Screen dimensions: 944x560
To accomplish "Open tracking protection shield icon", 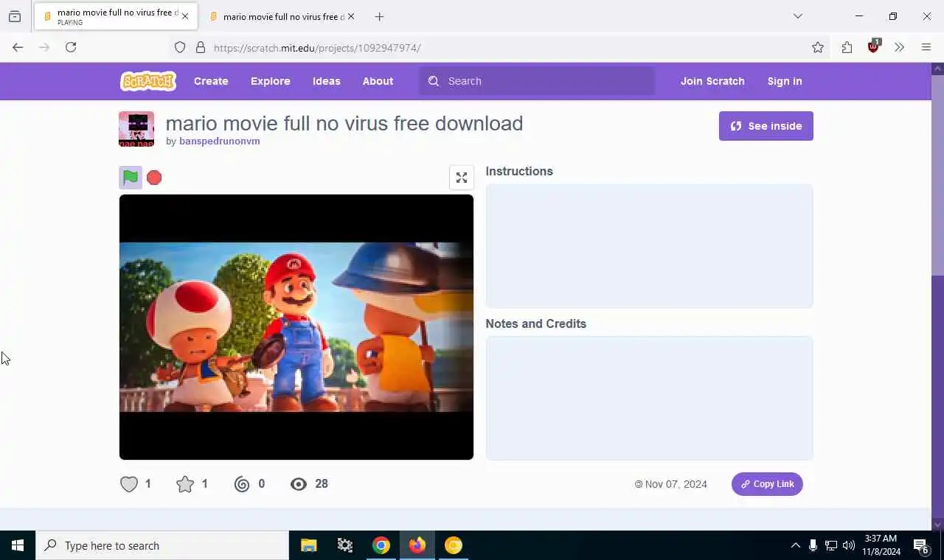I will click(180, 47).
